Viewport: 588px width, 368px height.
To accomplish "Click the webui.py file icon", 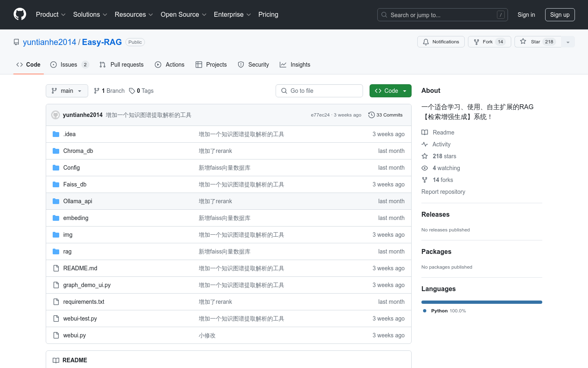I will [56, 335].
